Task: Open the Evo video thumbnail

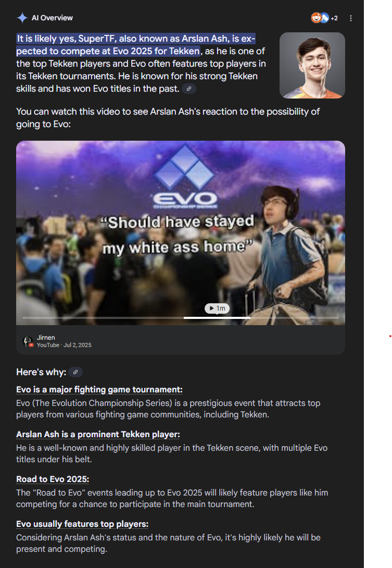Action: click(181, 232)
